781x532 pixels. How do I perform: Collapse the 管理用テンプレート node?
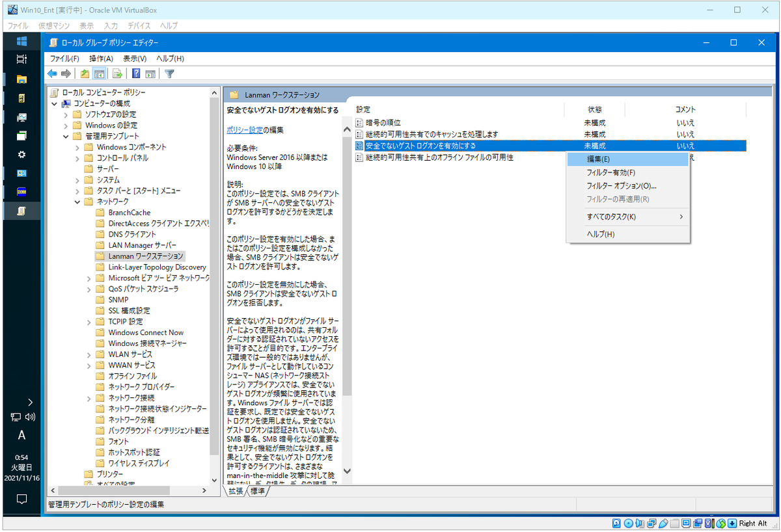coord(66,137)
